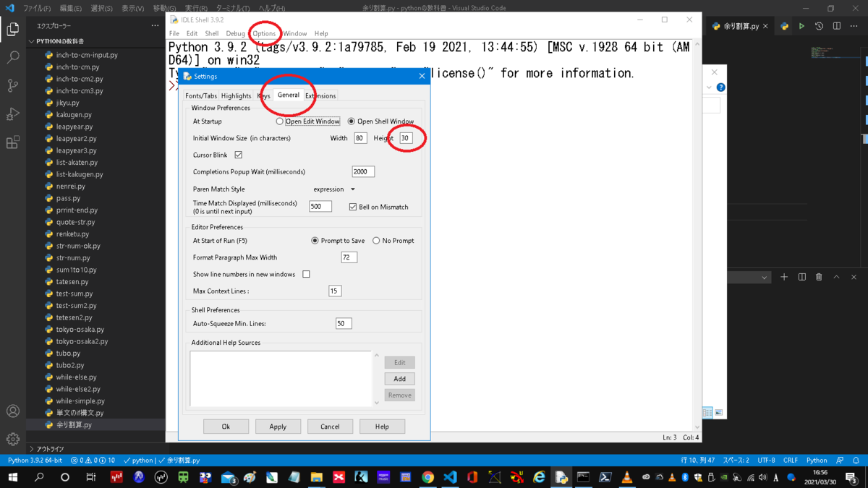The height and width of the screenshot is (488, 868).
Task: Click Completions Popup Wait field
Action: click(x=363, y=172)
